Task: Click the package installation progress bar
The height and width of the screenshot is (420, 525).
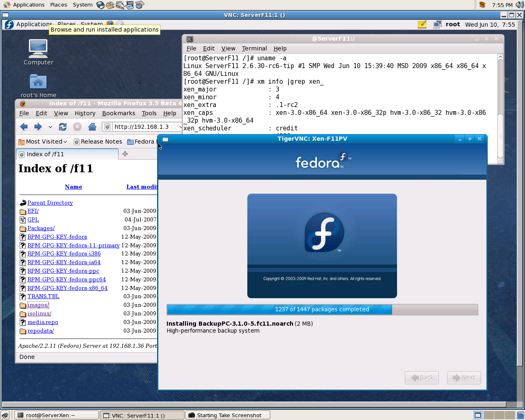Action: (322, 310)
